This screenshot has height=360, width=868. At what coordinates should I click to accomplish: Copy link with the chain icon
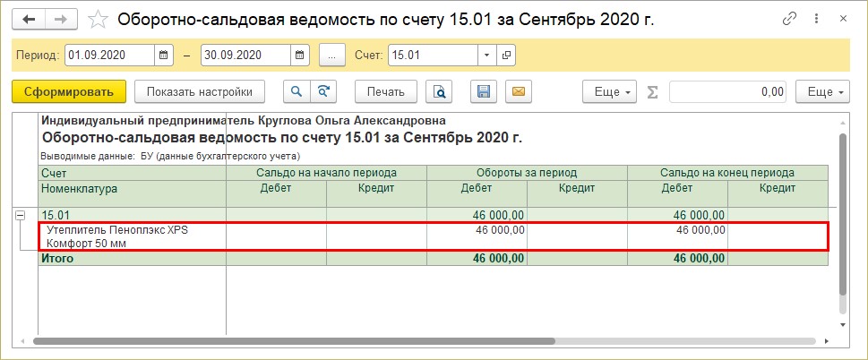[x=789, y=19]
